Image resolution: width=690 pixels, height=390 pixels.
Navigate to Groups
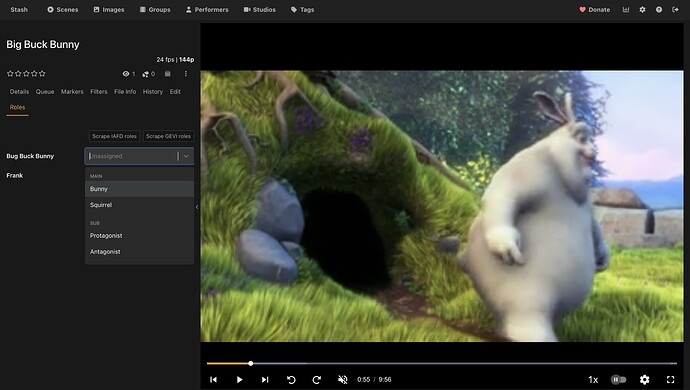pyautogui.click(x=155, y=10)
